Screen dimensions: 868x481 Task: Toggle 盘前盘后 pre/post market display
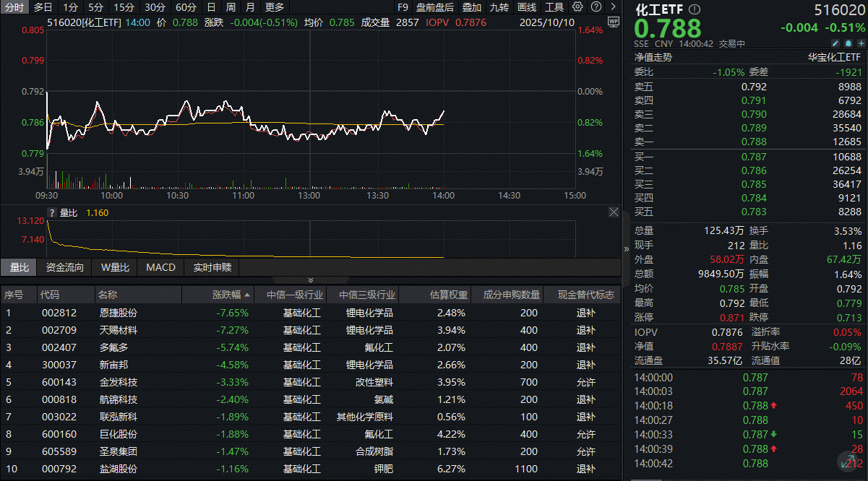(x=434, y=6)
